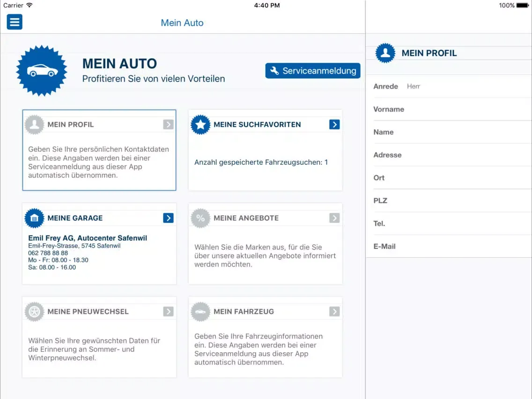Open Meine Angebote via grey chevron
The height and width of the screenshot is (399, 532).
pos(334,218)
